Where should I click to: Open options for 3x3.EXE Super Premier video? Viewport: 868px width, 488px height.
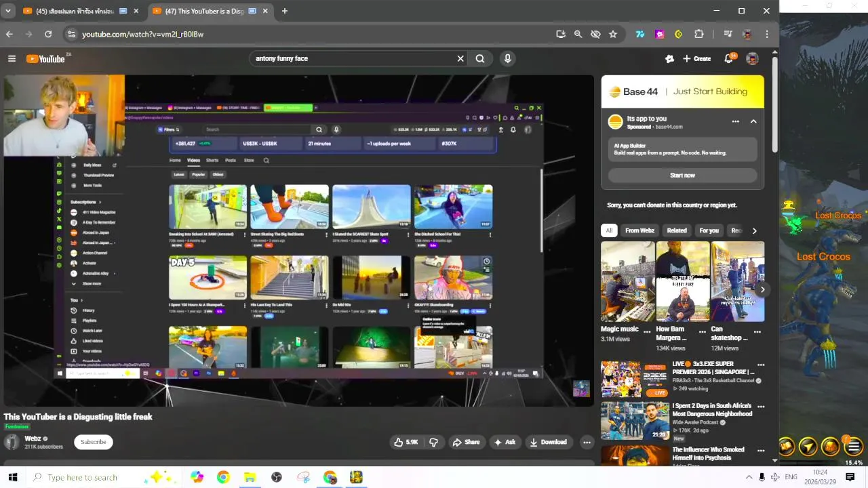click(x=761, y=365)
